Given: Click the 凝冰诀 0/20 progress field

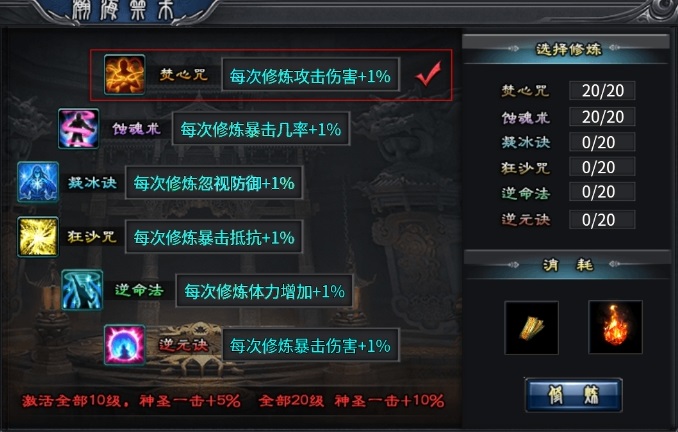Looking at the screenshot, I should click(602, 142).
